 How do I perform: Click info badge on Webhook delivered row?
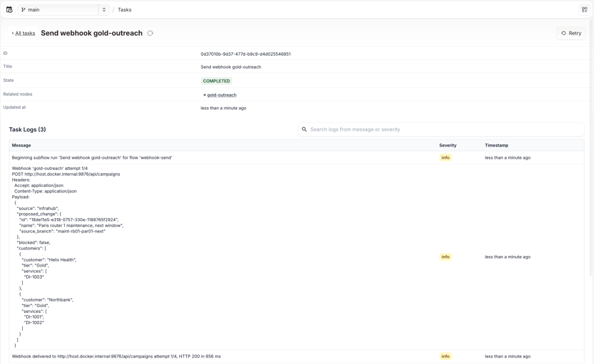point(445,356)
